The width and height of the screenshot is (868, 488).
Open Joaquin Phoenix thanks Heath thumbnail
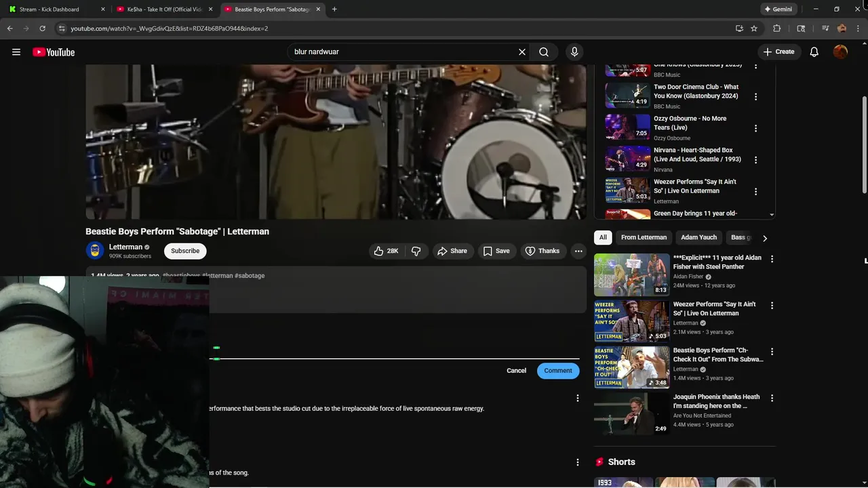coord(632,413)
